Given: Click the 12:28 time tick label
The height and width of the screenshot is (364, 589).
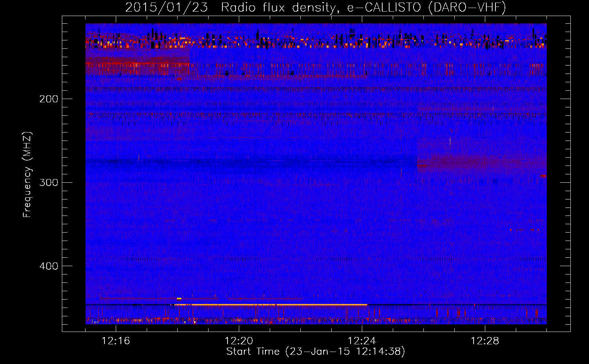Looking at the screenshot, I should point(485,341).
